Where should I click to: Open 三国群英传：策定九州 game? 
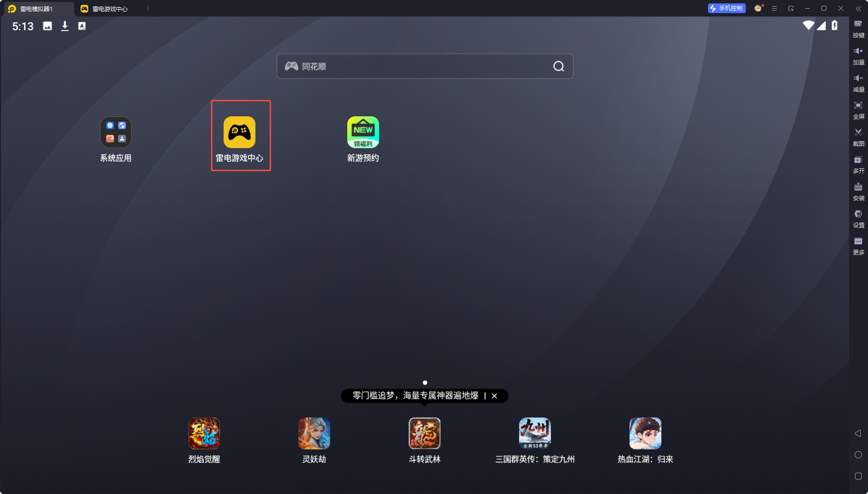tap(535, 433)
